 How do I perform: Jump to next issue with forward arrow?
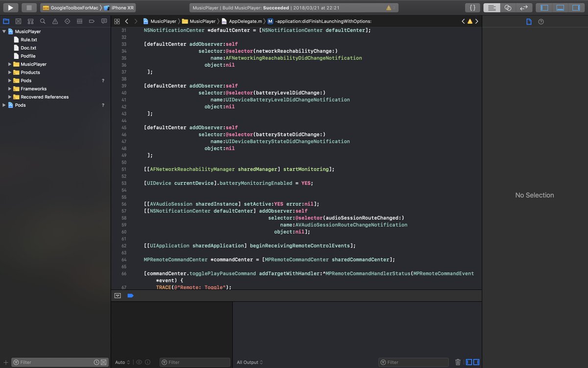tap(475, 21)
